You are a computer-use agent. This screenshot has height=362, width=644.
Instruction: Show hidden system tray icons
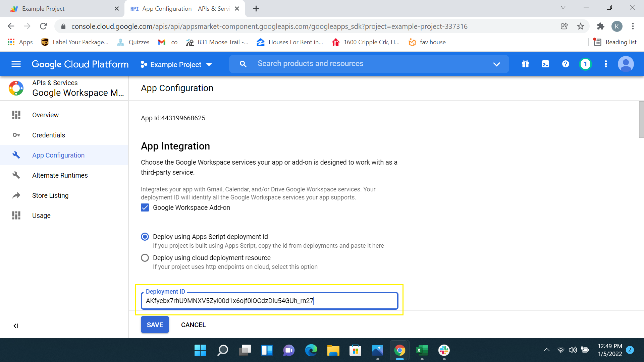(546, 350)
